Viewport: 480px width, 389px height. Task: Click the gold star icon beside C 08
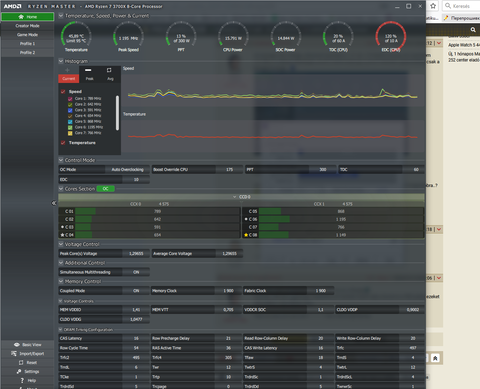246,235
